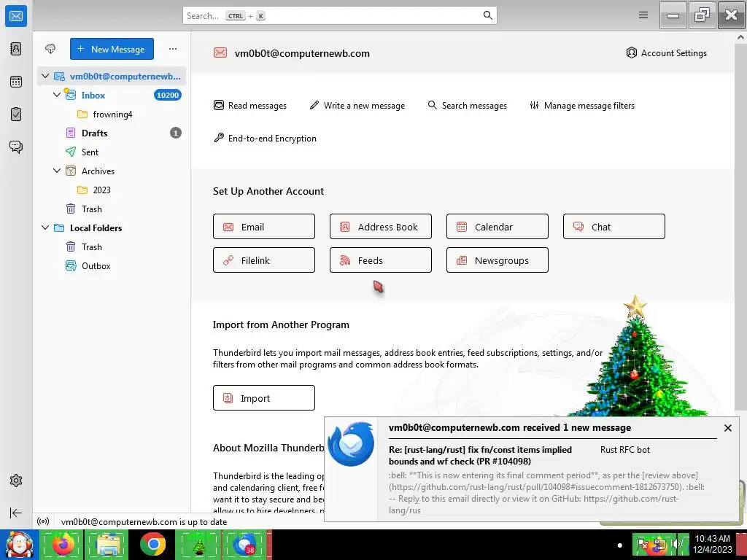Set up Filelink

(x=264, y=260)
